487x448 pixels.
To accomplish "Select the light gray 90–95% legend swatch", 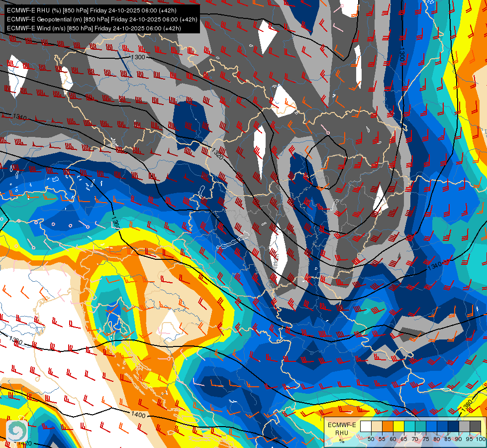I will (464, 426).
